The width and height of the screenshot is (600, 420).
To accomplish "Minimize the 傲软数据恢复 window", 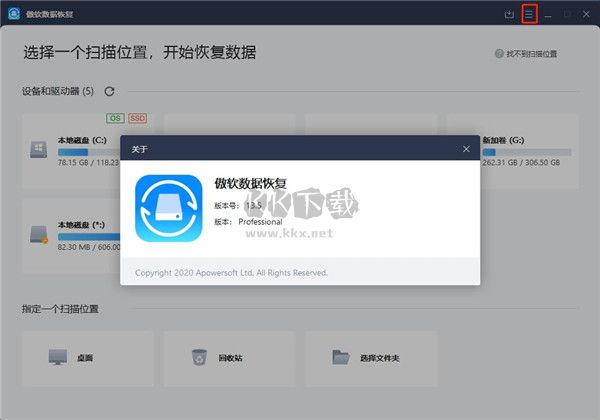I will click(x=548, y=14).
